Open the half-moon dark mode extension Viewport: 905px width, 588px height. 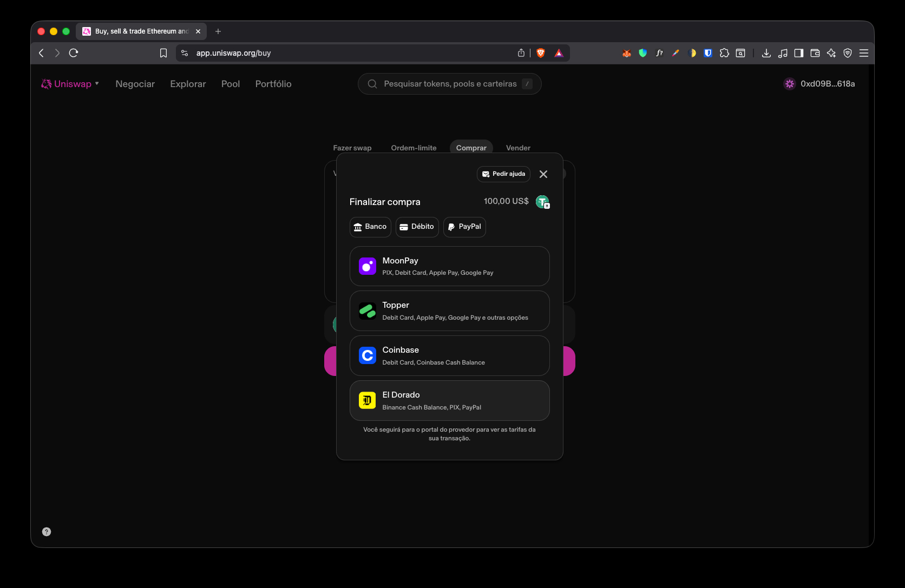click(x=692, y=53)
